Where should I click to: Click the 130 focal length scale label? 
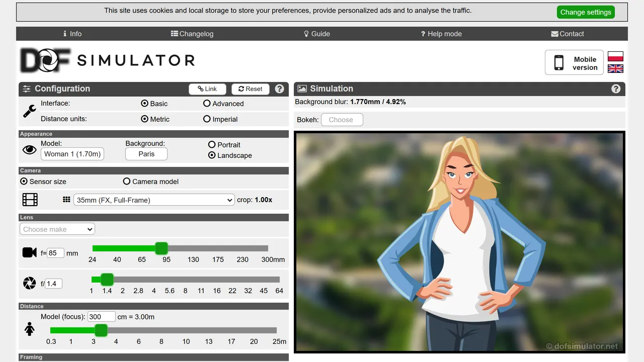(193, 259)
